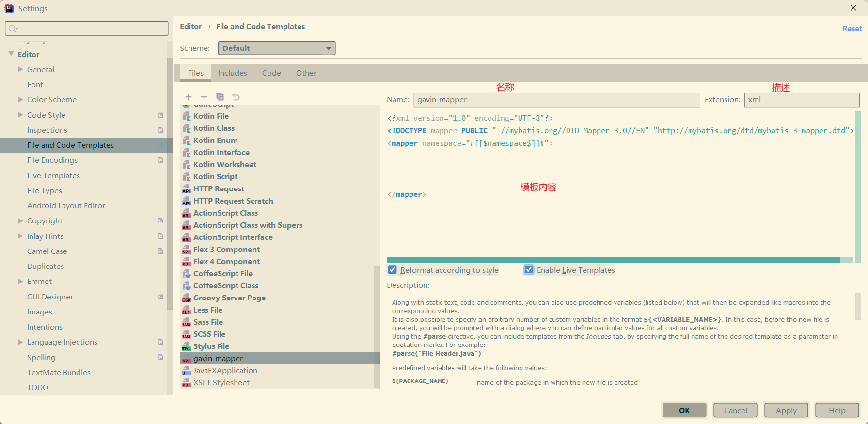Screen dimensions: 868x424
Task: Switch to the Includes tab
Action: 232,73
